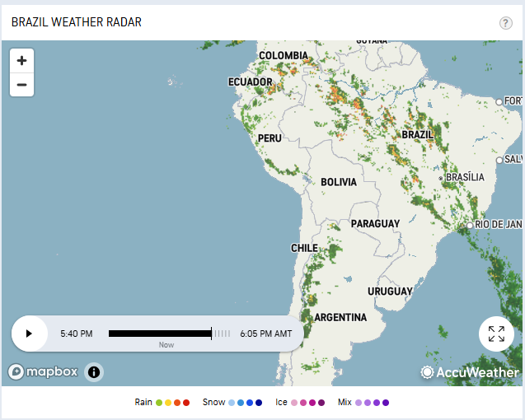Image resolution: width=525 pixels, height=420 pixels.
Task: Click the BOLIVIA map label
Action: pyautogui.click(x=339, y=182)
